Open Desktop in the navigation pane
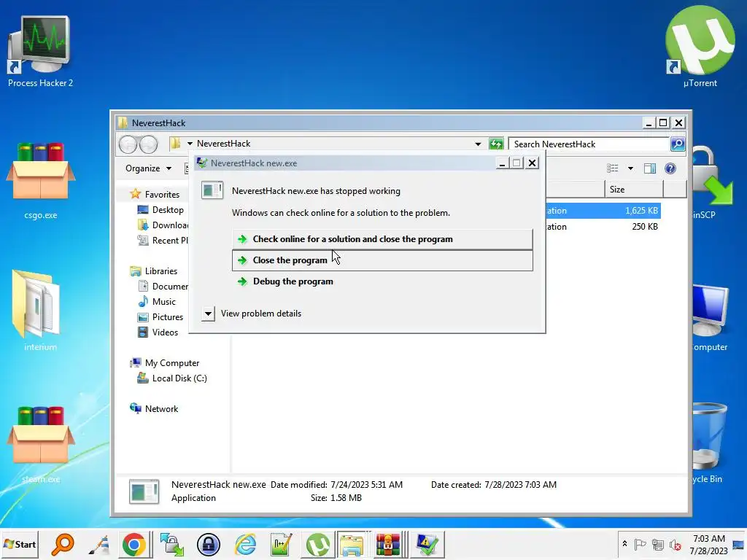The image size is (747, 560). (168, 209)
